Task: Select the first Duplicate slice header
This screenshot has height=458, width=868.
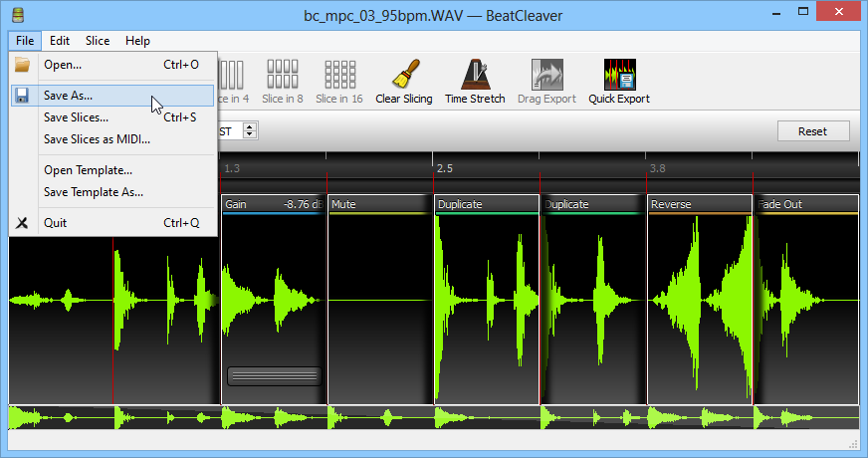Action: click(487, 204)
